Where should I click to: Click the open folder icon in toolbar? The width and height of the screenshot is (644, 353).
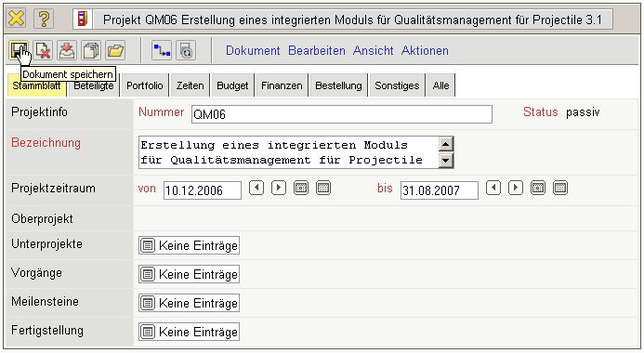point(115,51)
